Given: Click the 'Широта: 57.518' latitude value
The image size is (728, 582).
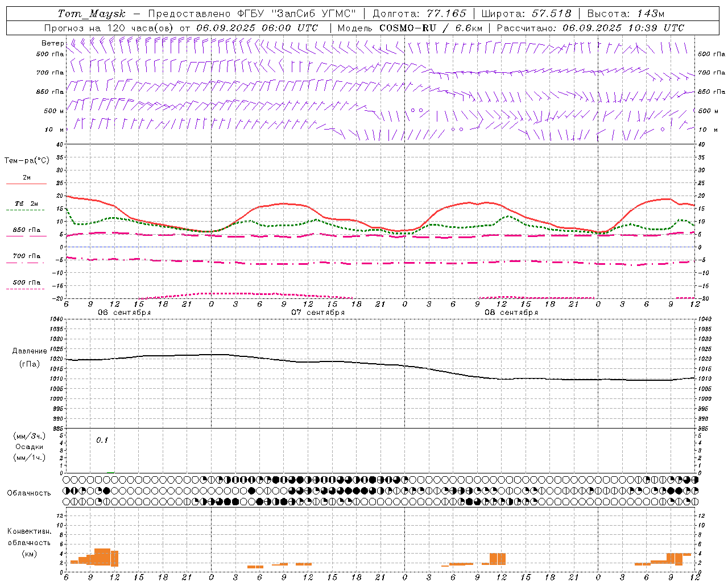Looking at the screenshot, I should tap(526, 14).
